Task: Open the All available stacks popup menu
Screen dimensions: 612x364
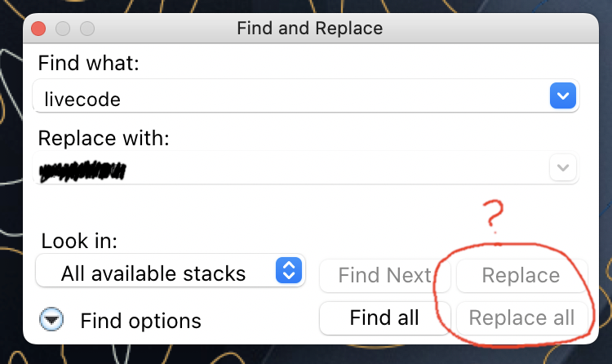Action: point(155,273)
